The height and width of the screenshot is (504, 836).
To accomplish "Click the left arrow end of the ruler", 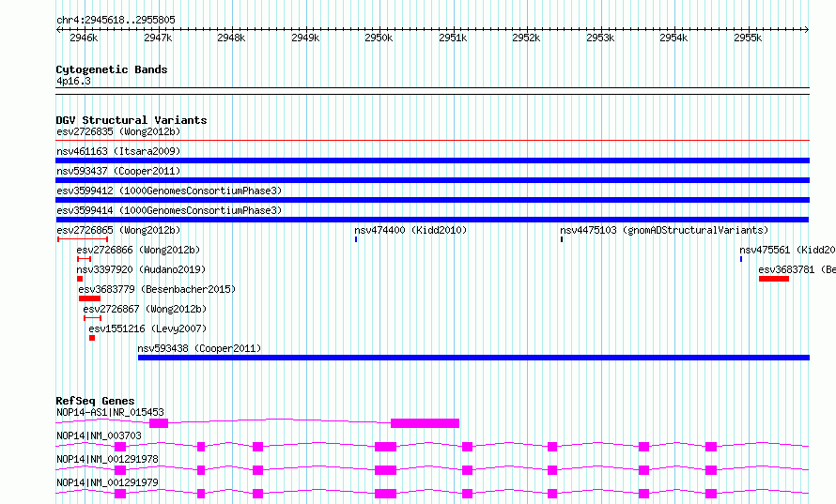I will (58, 30).
